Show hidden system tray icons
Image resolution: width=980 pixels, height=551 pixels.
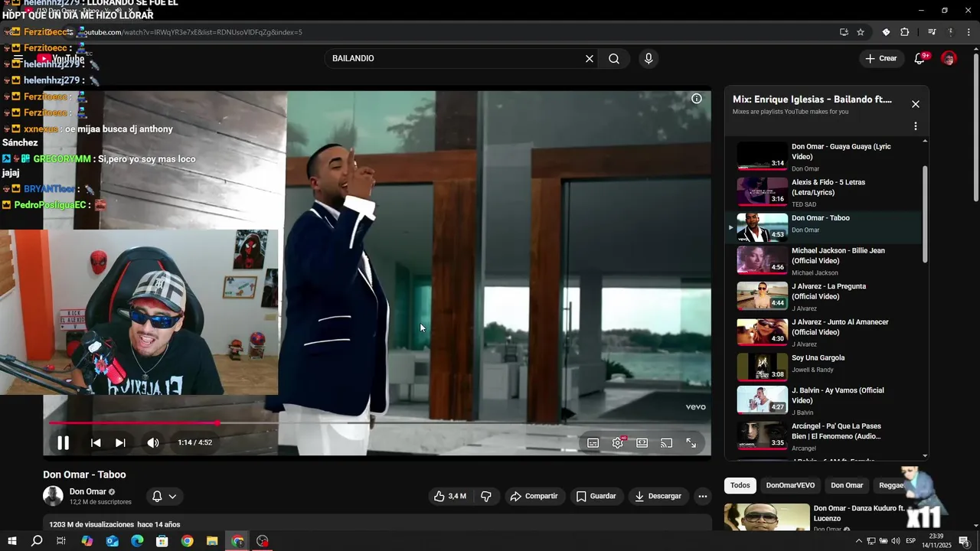pyautogui.click(x=859, y=541)
